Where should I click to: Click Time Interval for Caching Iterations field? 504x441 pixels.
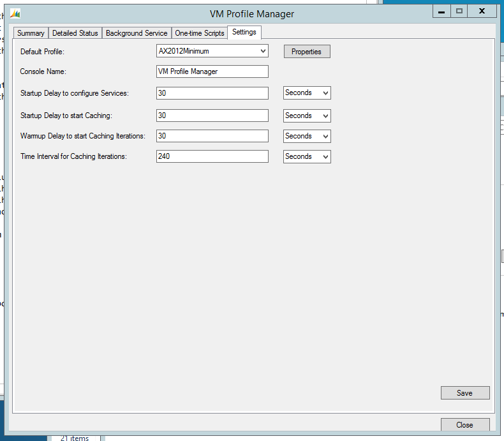212,156
